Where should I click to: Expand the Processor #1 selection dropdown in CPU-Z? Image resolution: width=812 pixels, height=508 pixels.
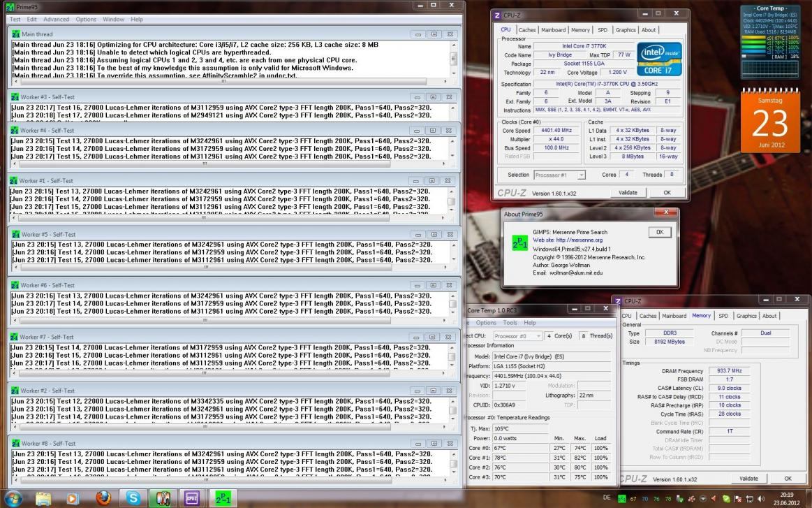tap(581, 175)
